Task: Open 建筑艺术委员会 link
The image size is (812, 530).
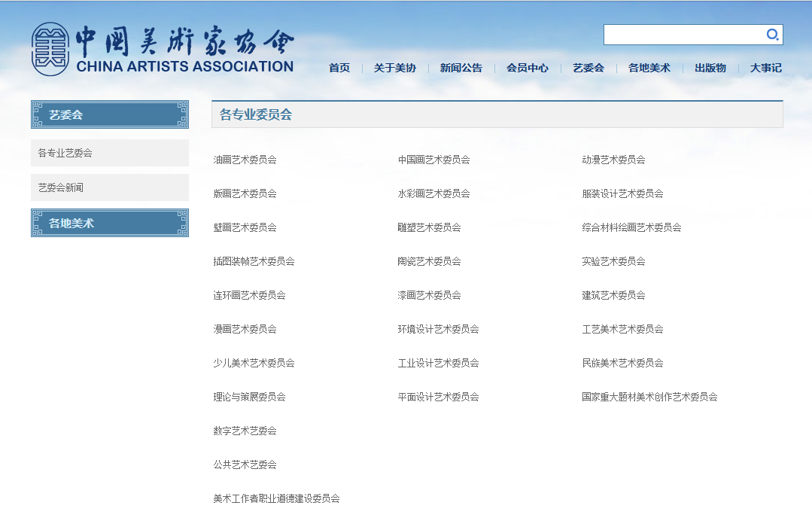Action: click(x=613, y=295)
